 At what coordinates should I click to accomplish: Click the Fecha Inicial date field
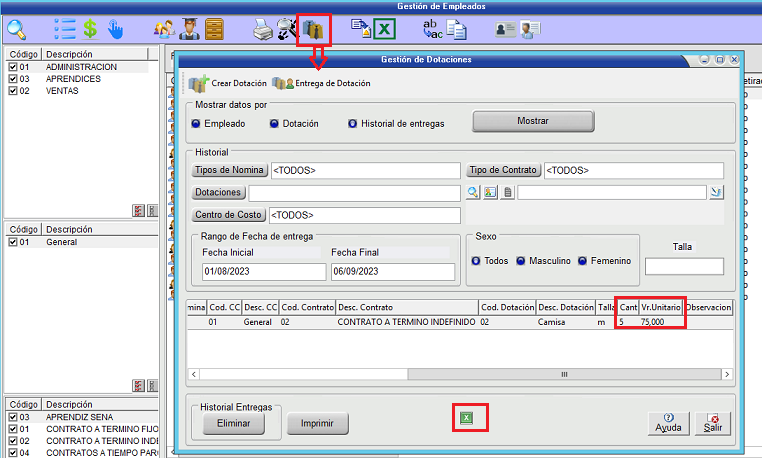262,271
